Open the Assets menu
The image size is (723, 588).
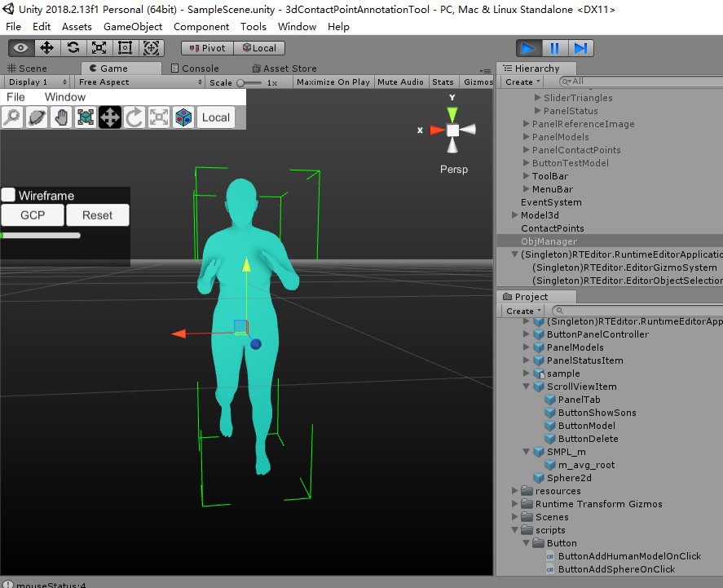point(77,27)
